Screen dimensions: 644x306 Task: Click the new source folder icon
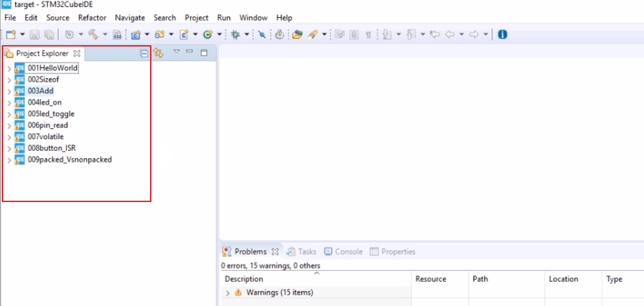point(160,34)
